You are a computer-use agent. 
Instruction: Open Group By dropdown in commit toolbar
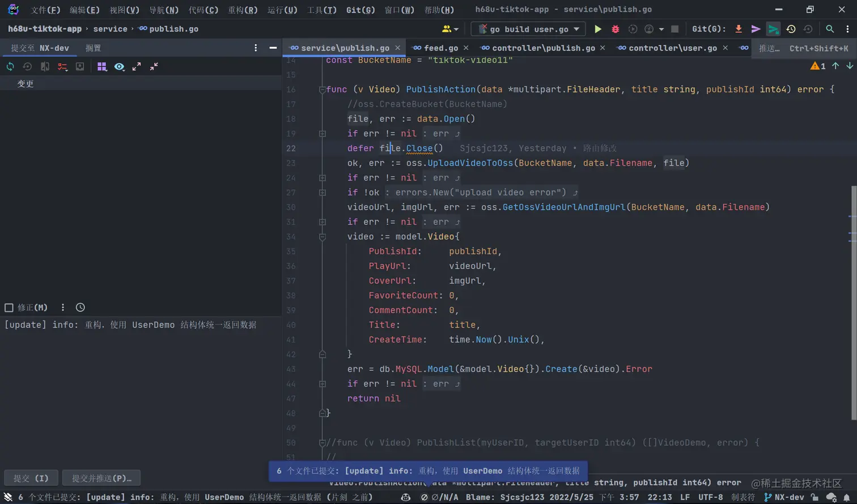(x=102, y=67)
